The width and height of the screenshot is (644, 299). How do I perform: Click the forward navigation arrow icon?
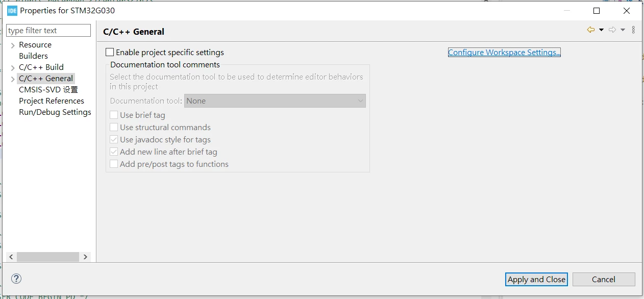coord(612,30)
